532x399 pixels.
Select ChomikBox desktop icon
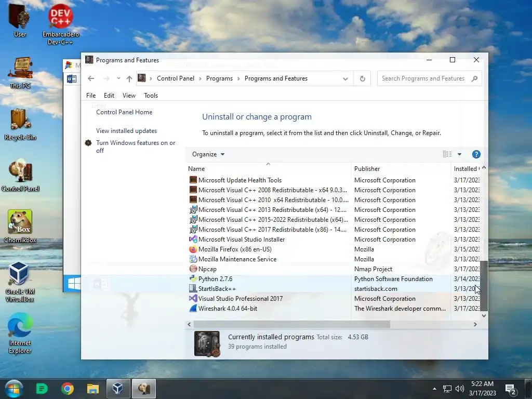pyautogui.click(x=20, y=226)
